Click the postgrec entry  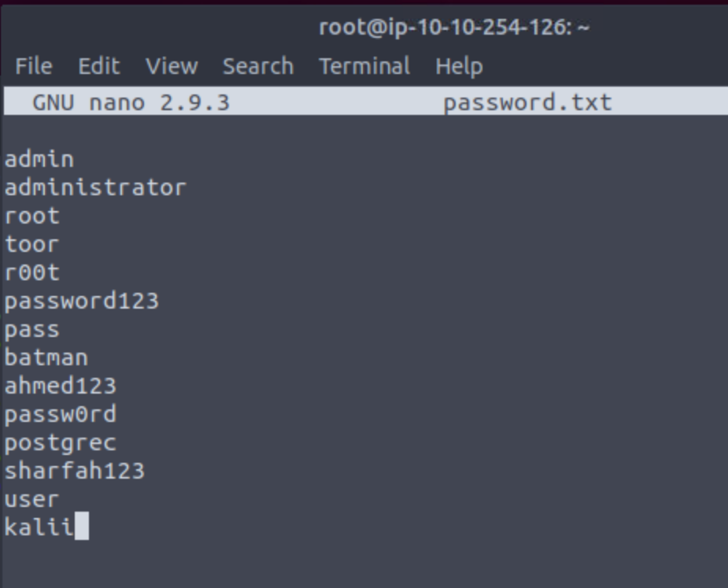[x=61, y=443]
